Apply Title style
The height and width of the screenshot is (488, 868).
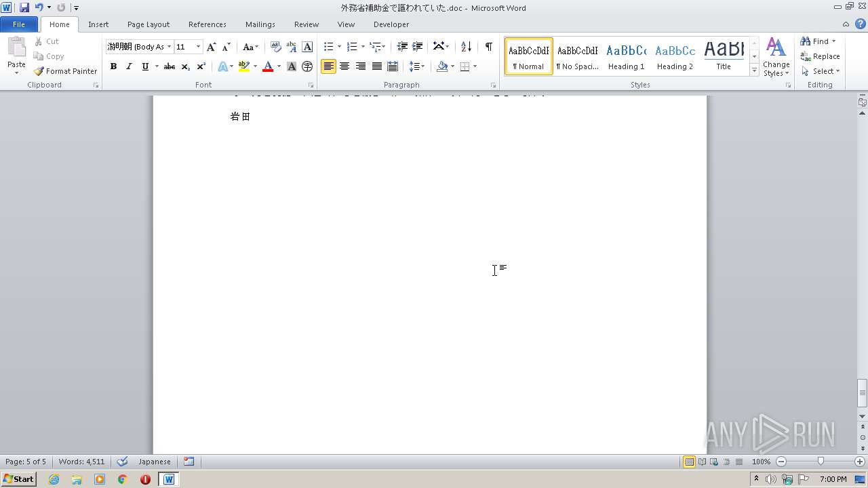724,56
